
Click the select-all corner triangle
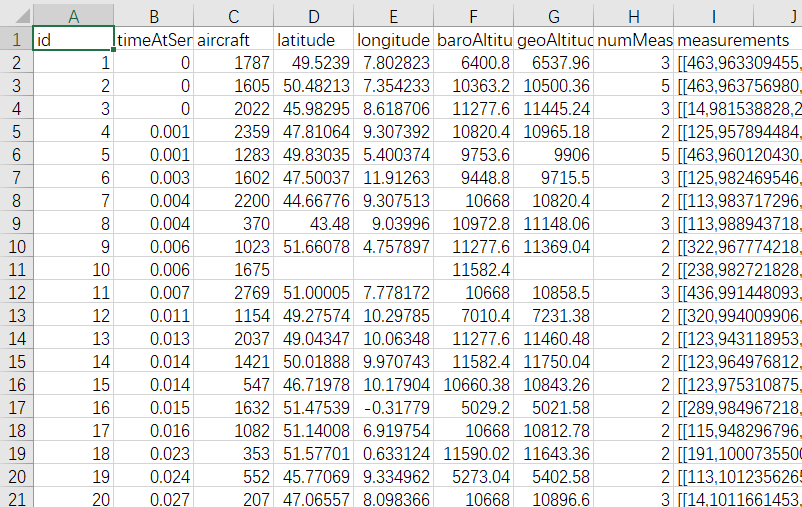(16, 15)
